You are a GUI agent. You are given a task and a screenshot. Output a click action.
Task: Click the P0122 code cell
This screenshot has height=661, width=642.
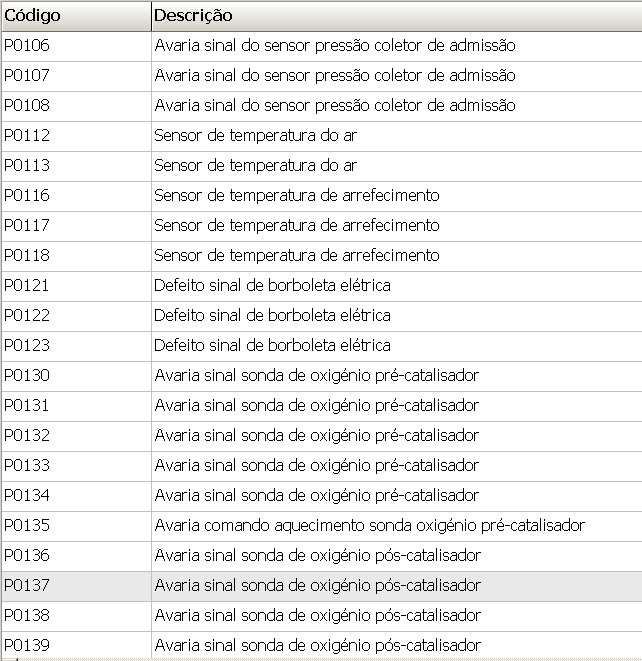(x=27, y=316)
